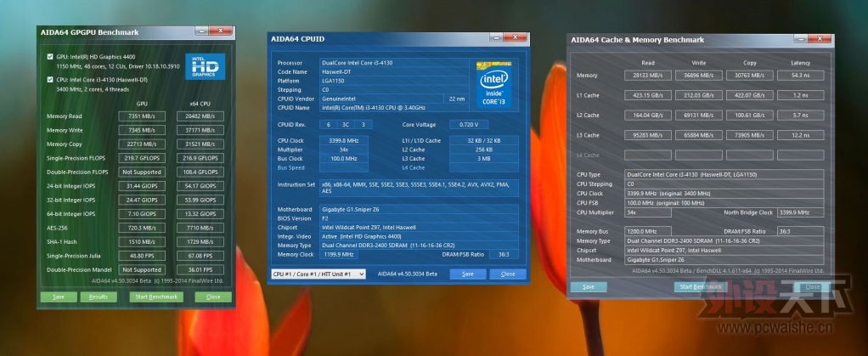Click Memory Write 36896 MB/s in Cache benchmark
The width and height of the screenshot is (868, 356).
[x=699, y=76]
